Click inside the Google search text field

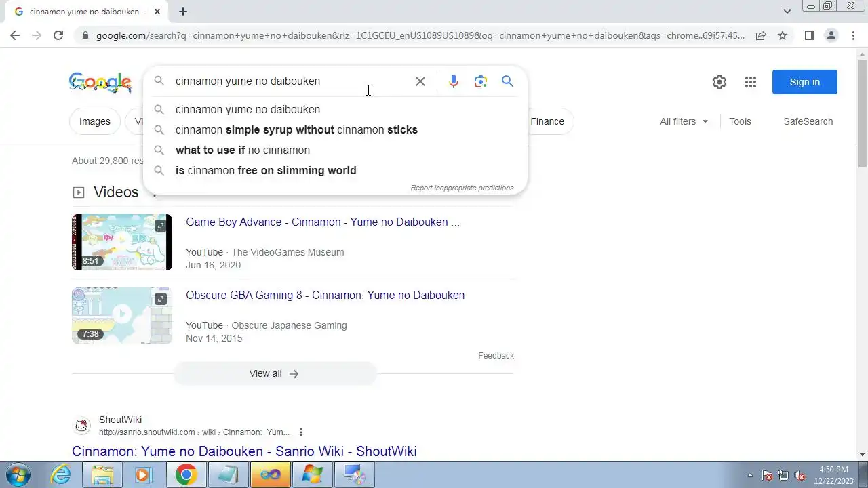[292, 81]
